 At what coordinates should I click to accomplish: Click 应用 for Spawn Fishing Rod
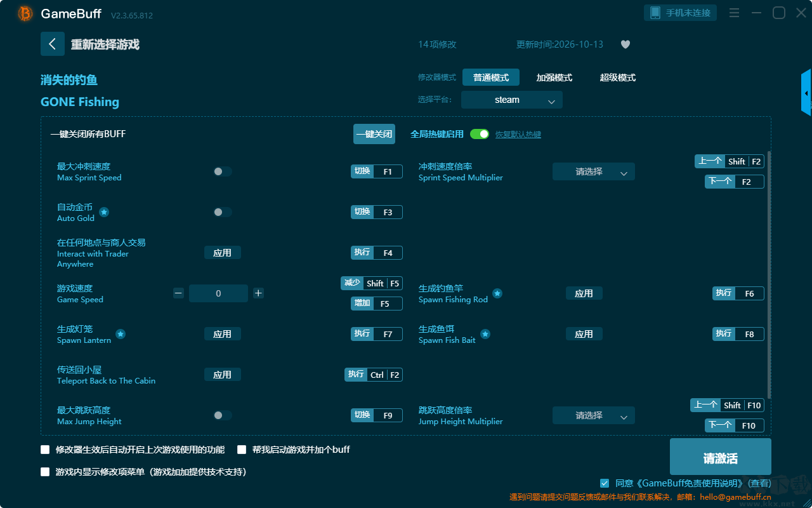click(x=584, y=293)
